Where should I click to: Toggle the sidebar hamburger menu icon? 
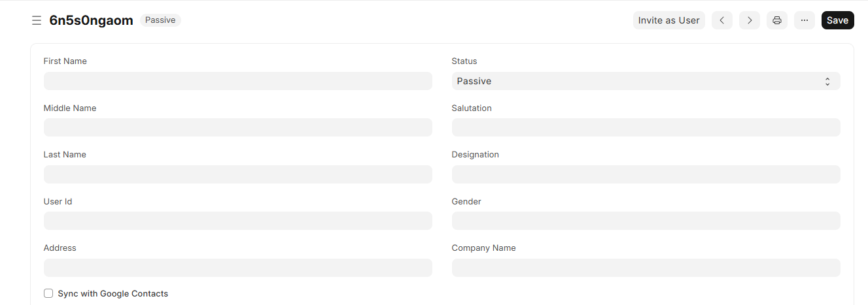[37, 20]
